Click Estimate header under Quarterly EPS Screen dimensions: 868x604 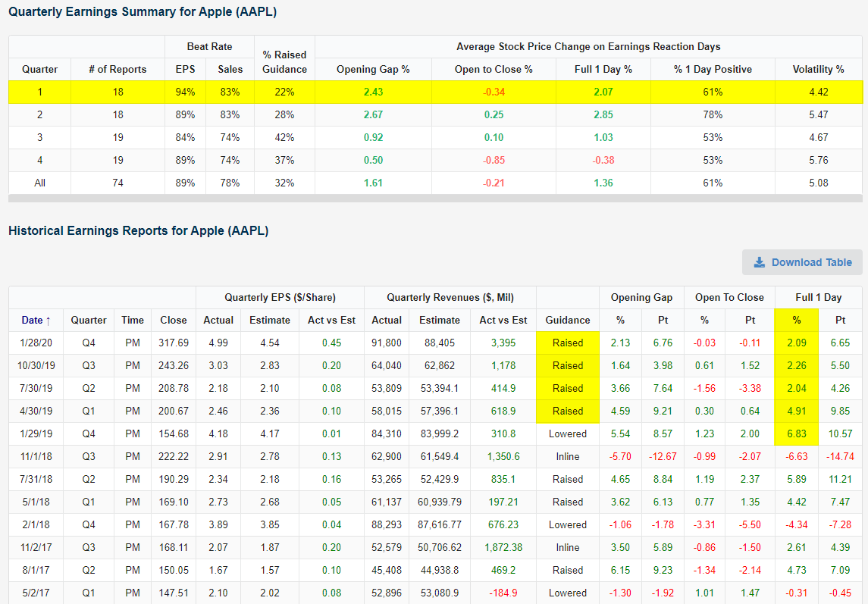click(269, 320)
